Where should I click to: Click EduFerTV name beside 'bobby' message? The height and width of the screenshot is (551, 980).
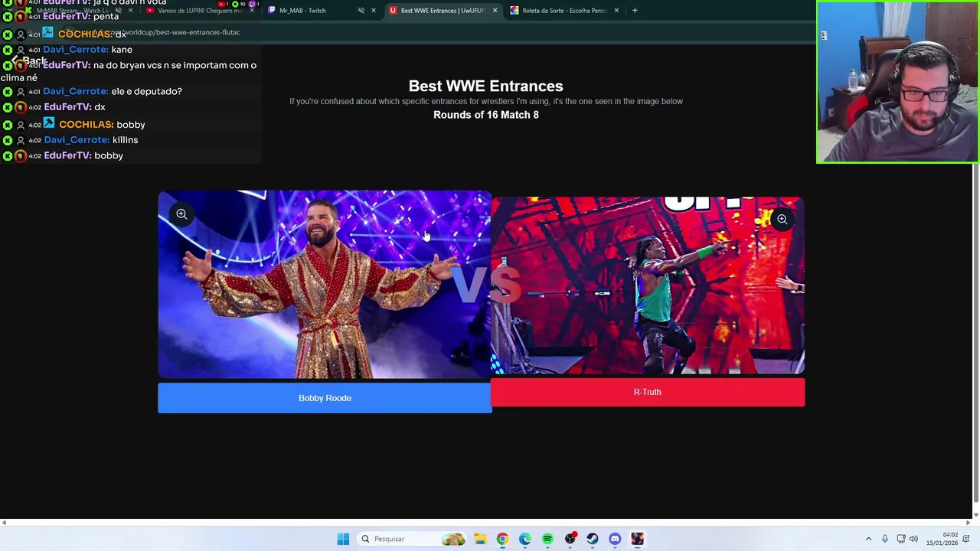pyautogui.click(x=67, y=155)
